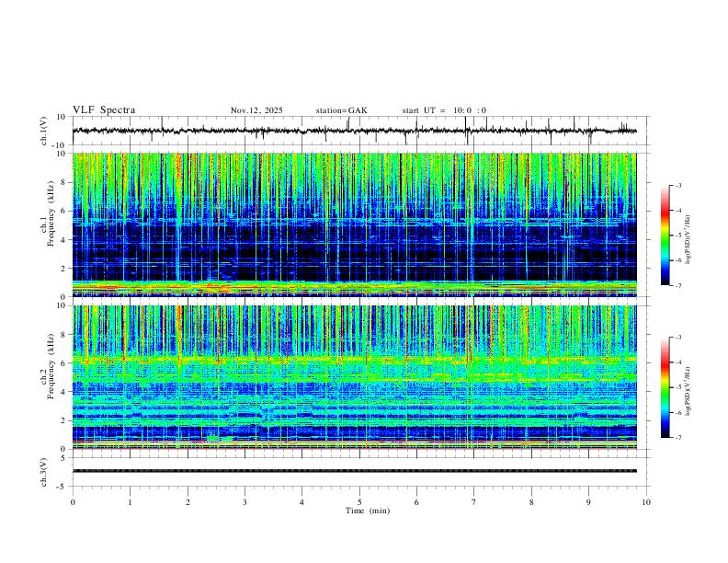This screenshot has height=563, width=728.
Task: Click time-axis tick label "3"
Action: 245,502
